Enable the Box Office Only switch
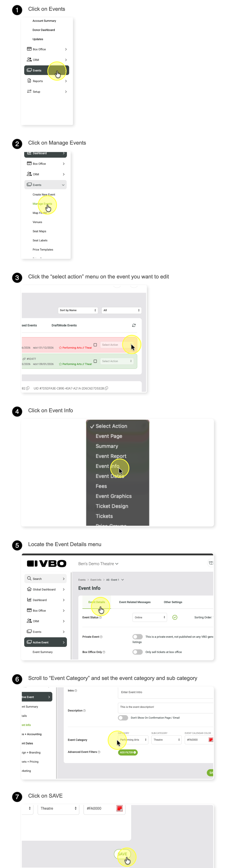235x868 pixels. (x=137, y=652)
